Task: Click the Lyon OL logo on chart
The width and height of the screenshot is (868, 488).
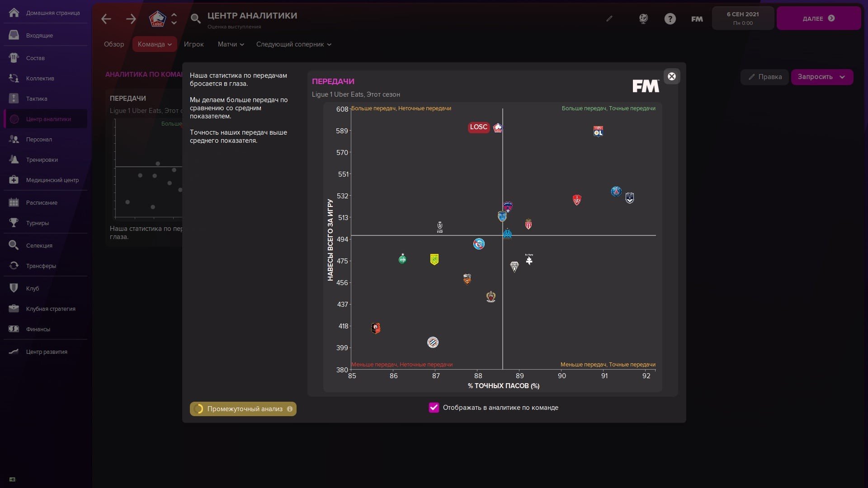Action: (x=598, y=131)
